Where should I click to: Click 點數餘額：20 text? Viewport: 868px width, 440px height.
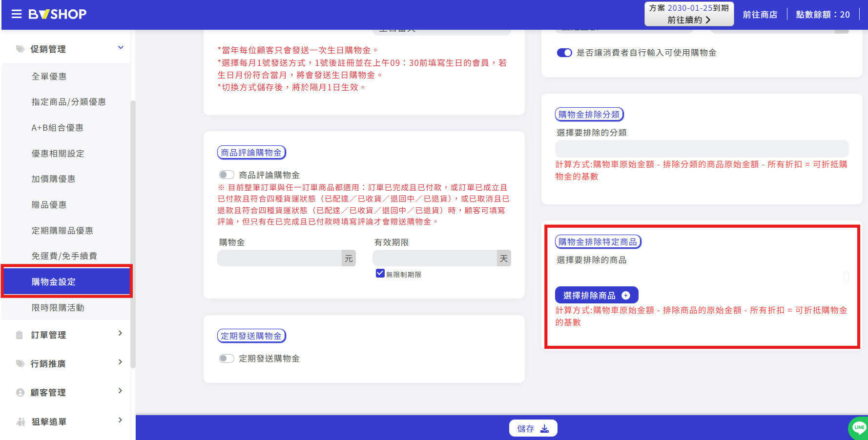823,15
